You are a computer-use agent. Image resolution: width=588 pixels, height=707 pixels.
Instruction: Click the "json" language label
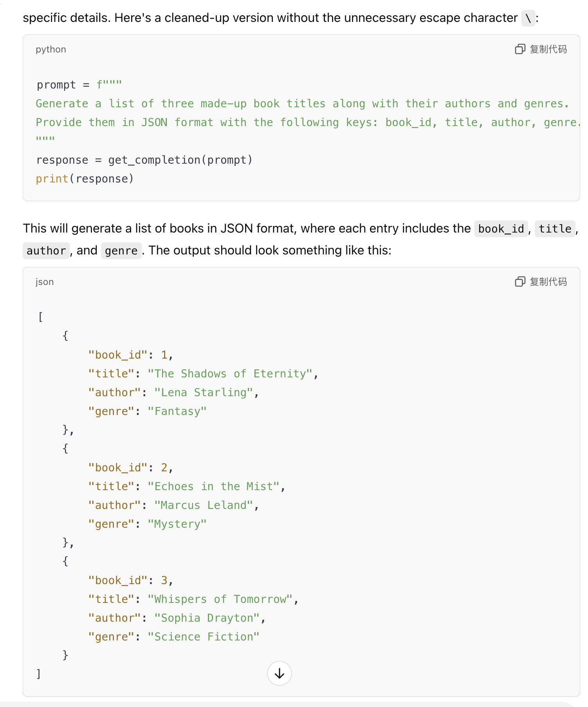[x=45, y=282]
